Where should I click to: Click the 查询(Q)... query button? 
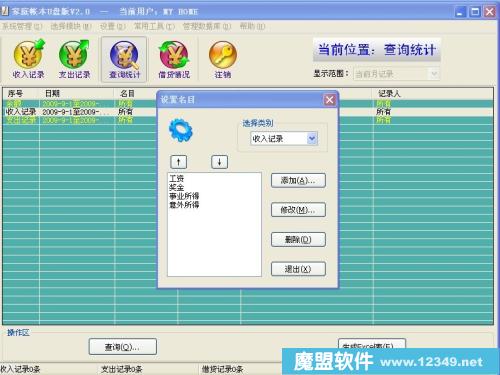click(123, 347)
